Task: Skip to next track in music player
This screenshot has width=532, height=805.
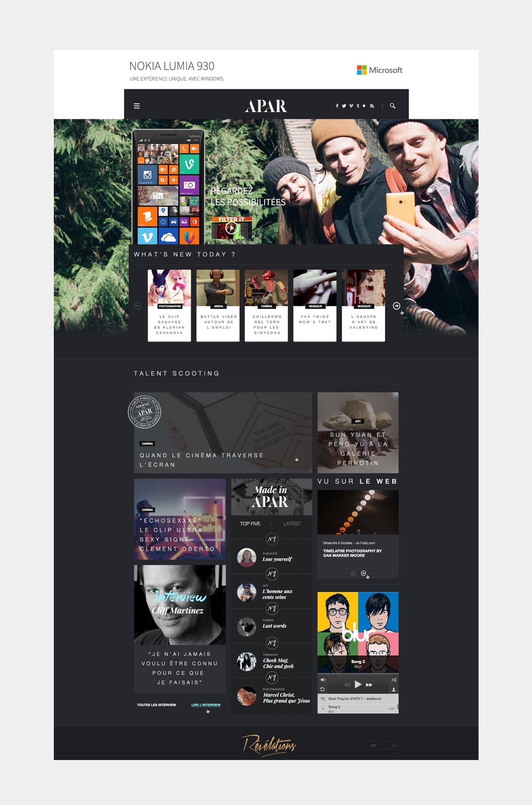Action: pyautogui.click(x=369, y=685)
